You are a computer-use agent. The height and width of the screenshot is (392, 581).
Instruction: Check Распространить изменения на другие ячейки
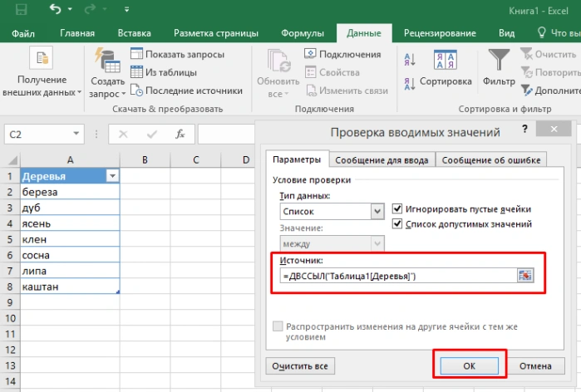(x=278, y=326)
